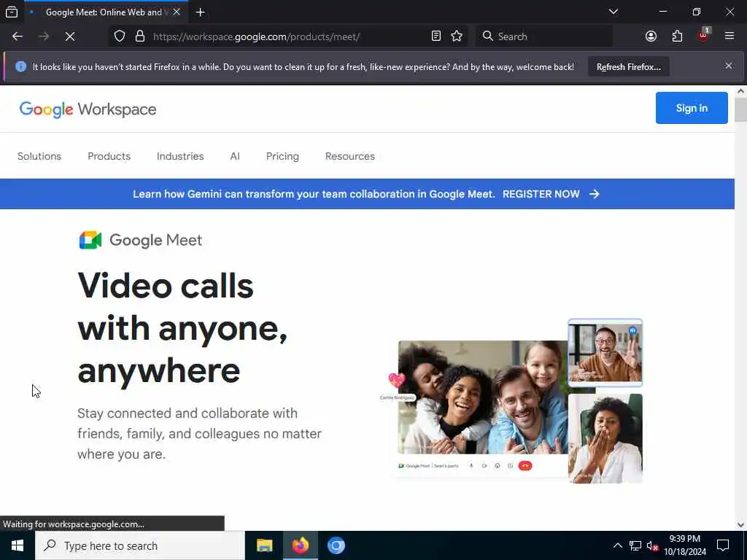Click the arrow after REGISTER NOW

tap(594, 194)
